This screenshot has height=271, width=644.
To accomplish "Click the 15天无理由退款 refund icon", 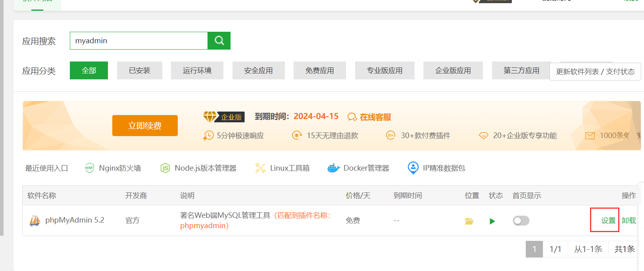I will pyautogui.click(x=297, y=135).
